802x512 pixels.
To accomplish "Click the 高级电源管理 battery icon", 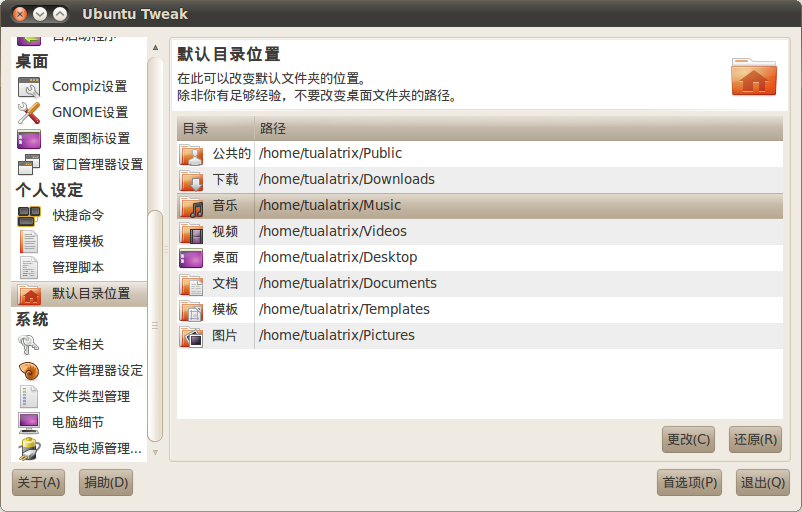I will (x=29, y=449).
